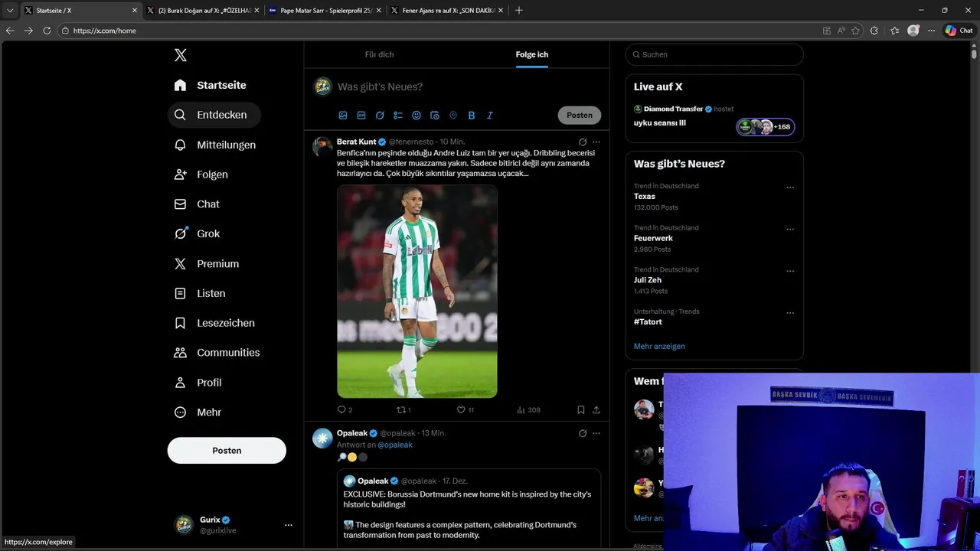This screenshot has height=551, width=980.
Task: Click the large white Posten button
Action: [227, 451]
